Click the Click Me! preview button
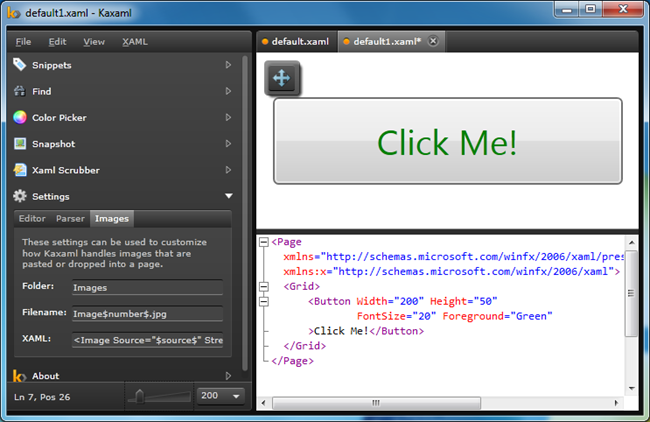This screenshot has height=422, width=650. [448, 141]
